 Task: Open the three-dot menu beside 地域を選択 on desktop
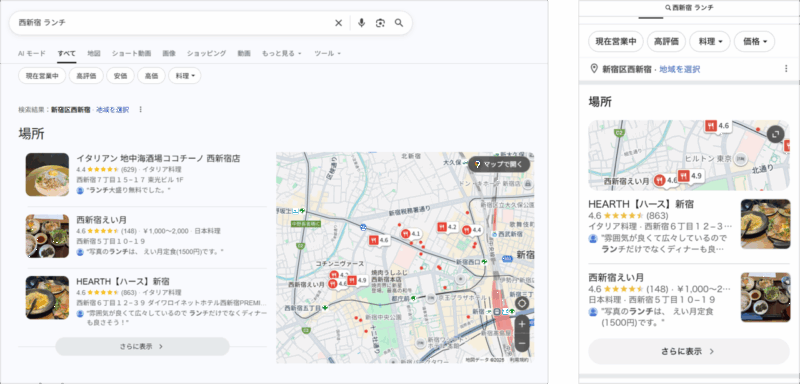point(141,110)
